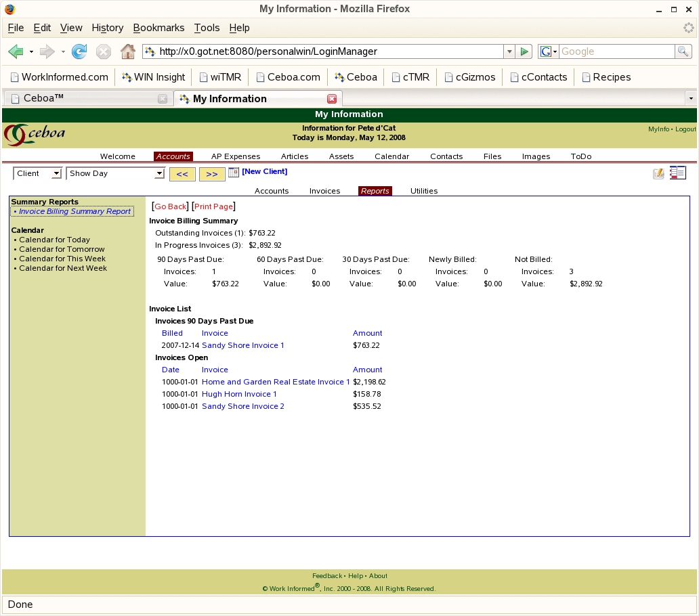Click the browser Reload icon
Image resolution: width=699 pixels, height=616 pixels.
coord(79,51)
